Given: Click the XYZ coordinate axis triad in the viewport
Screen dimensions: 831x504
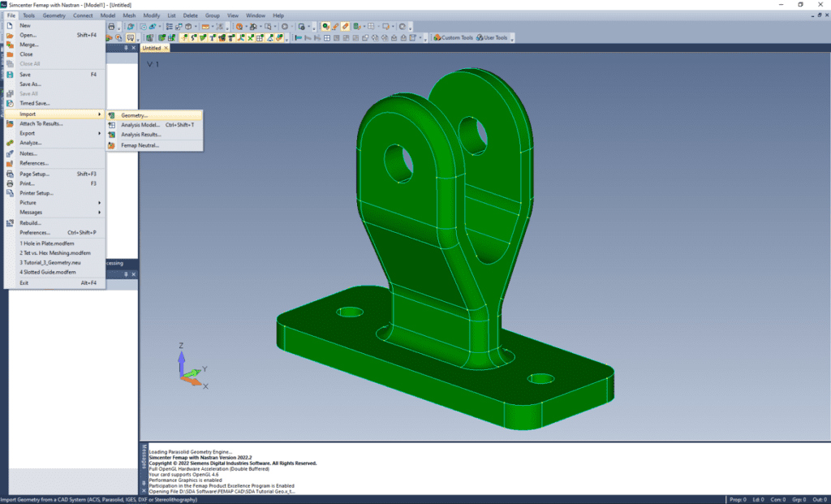Looking at the screenshot, I should (x=192, y=367).
